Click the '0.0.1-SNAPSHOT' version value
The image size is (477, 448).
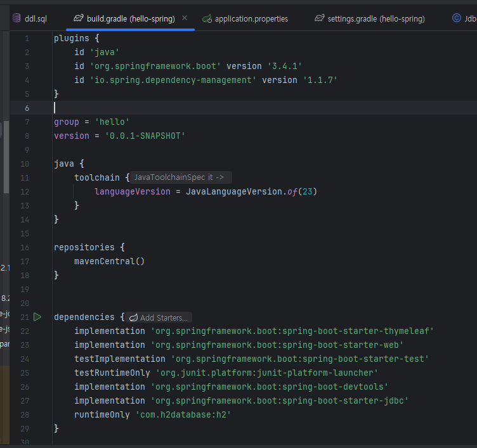pyautogui.click(x=145, y=136)
